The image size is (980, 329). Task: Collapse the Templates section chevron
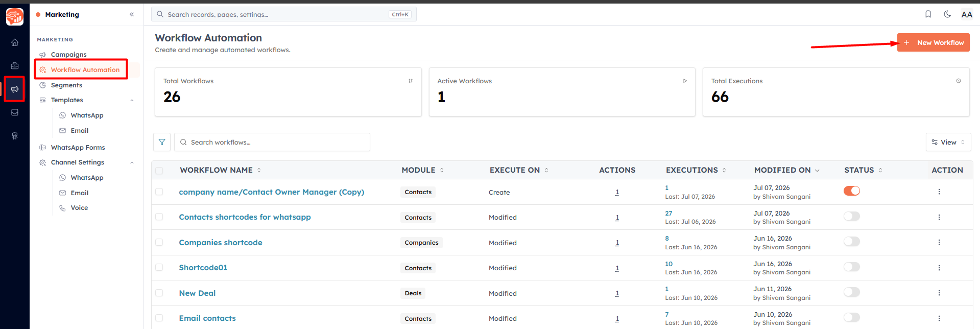[132, 100]
